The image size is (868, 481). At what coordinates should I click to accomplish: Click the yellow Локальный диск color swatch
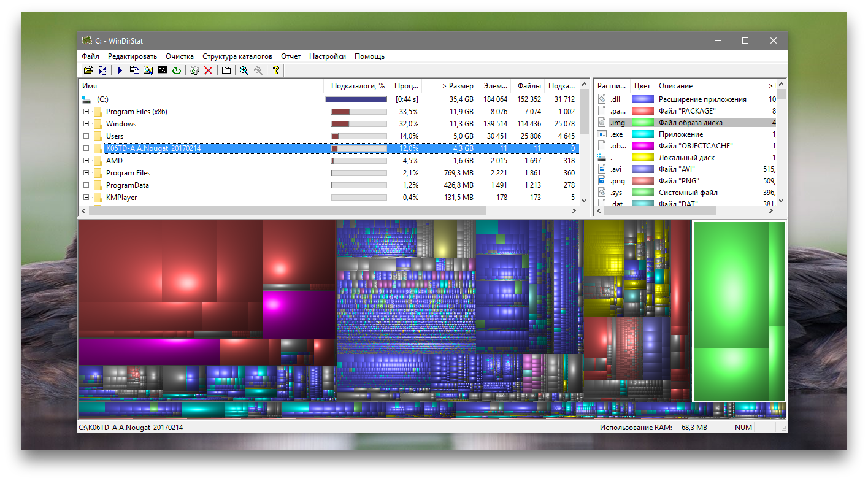coord(642,158)
